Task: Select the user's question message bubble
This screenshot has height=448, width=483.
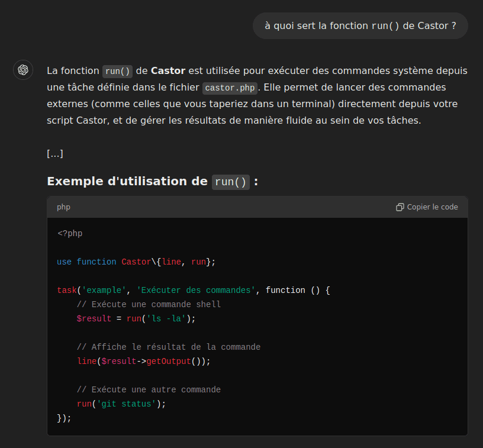Action: click(x=360, y=26)
